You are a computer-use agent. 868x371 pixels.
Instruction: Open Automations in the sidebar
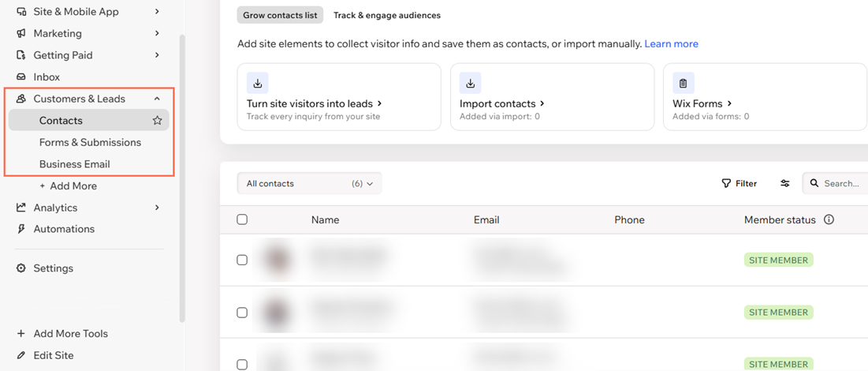64,229
